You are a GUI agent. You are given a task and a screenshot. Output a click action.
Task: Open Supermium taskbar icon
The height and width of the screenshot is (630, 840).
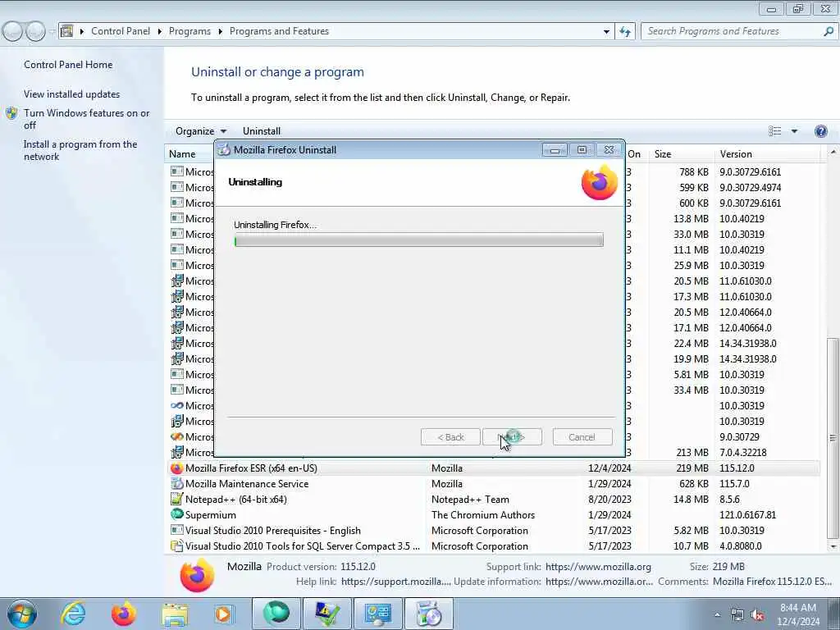[x=276, y=614]
